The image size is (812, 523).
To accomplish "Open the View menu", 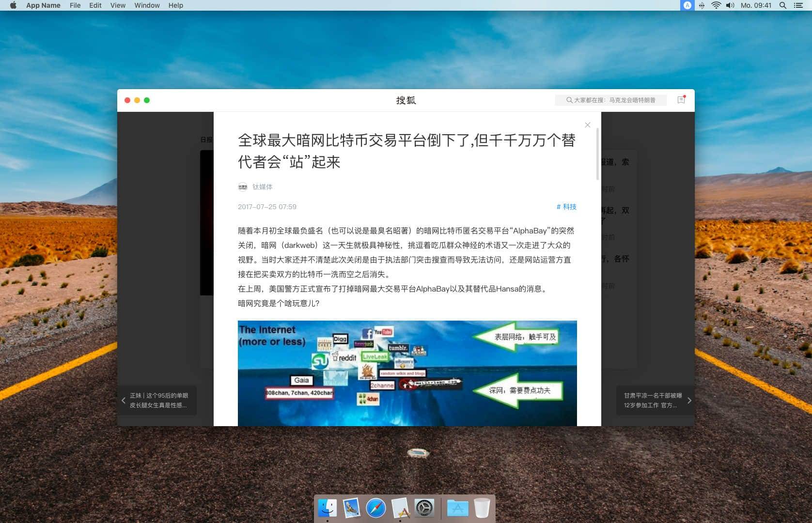I will [x=118, y=5].
